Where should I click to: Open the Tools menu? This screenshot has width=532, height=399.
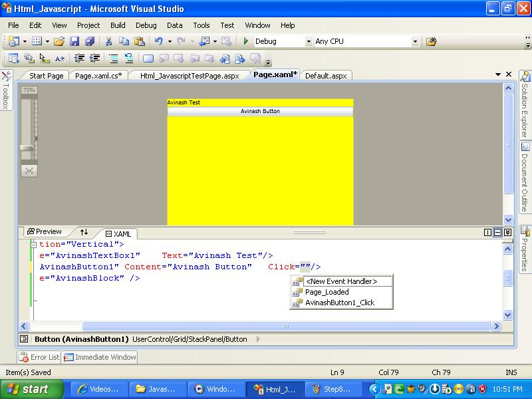click(201, 25)
